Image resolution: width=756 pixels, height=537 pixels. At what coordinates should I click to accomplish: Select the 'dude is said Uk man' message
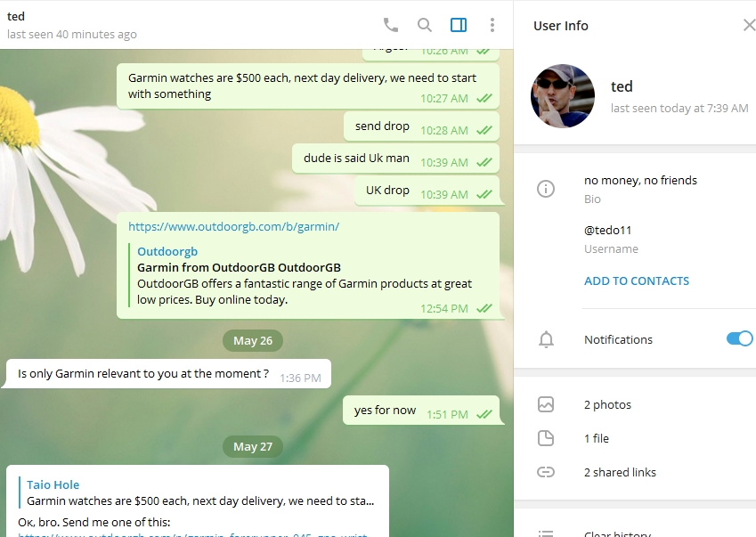point(395,159)
